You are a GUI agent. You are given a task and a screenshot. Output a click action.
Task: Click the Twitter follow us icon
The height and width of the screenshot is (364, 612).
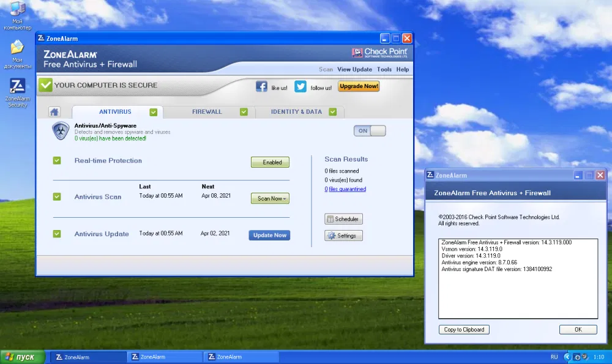coord(300,86)
